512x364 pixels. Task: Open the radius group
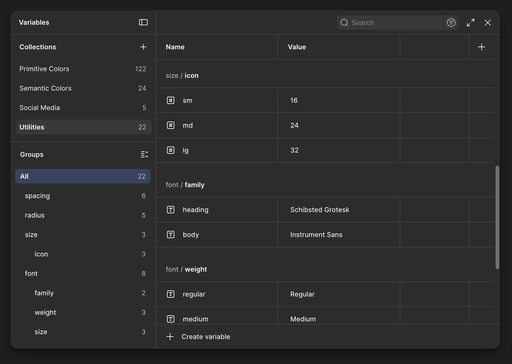(x=83, y=215)
